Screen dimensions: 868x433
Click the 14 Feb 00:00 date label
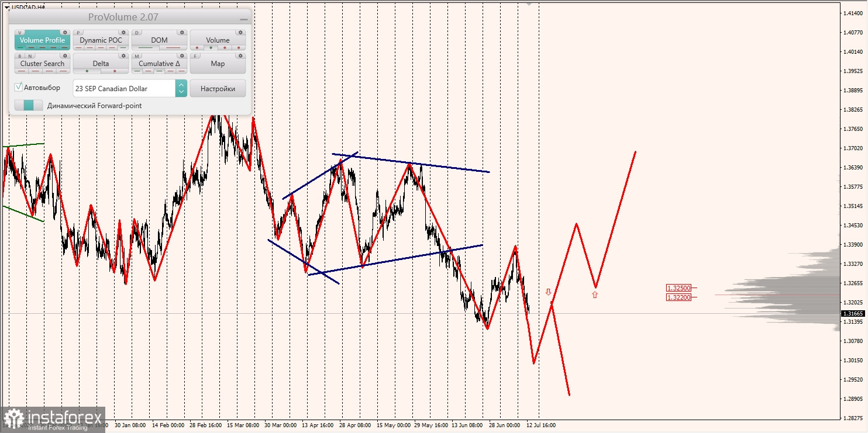pos(168,425)
